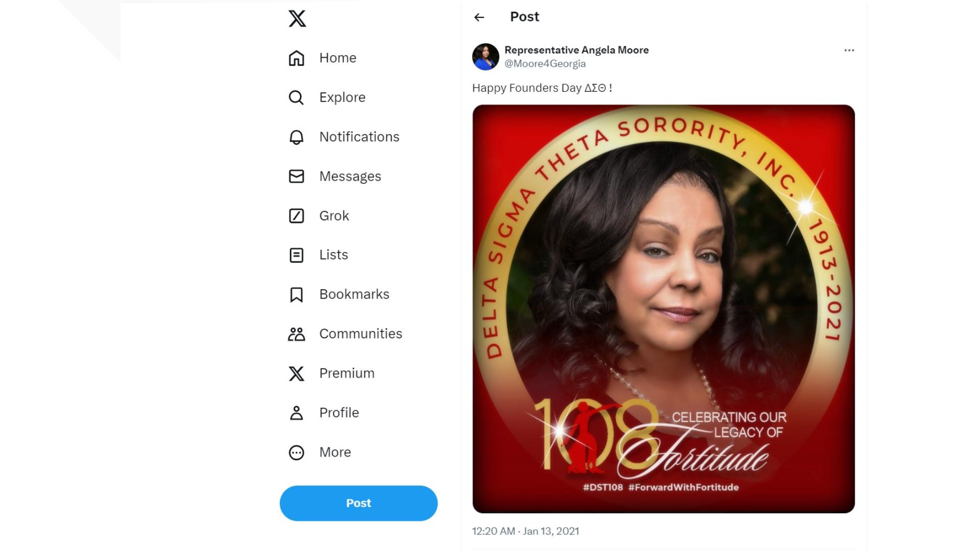Open Explore with the magnifier icon
Screen dimensions: 980x551
[297, 97]
